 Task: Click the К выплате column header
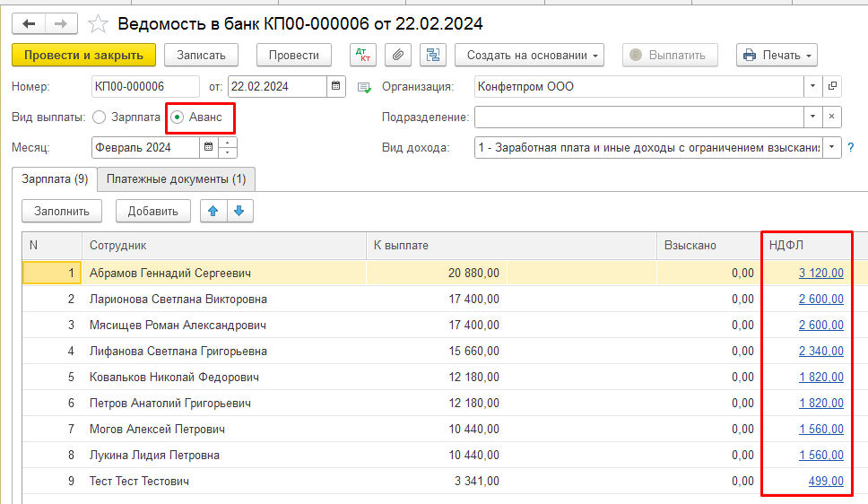511,246
